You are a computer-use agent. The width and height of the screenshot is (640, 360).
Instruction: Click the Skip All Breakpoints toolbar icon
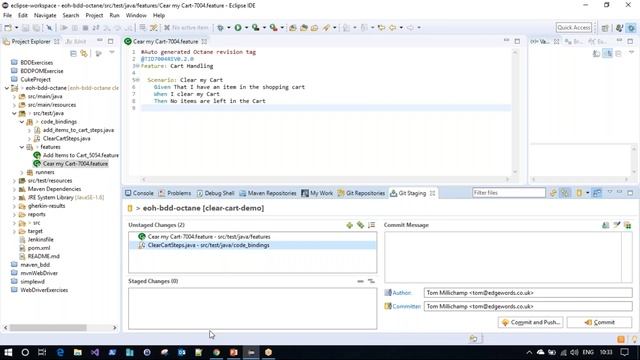pos(49,28)
